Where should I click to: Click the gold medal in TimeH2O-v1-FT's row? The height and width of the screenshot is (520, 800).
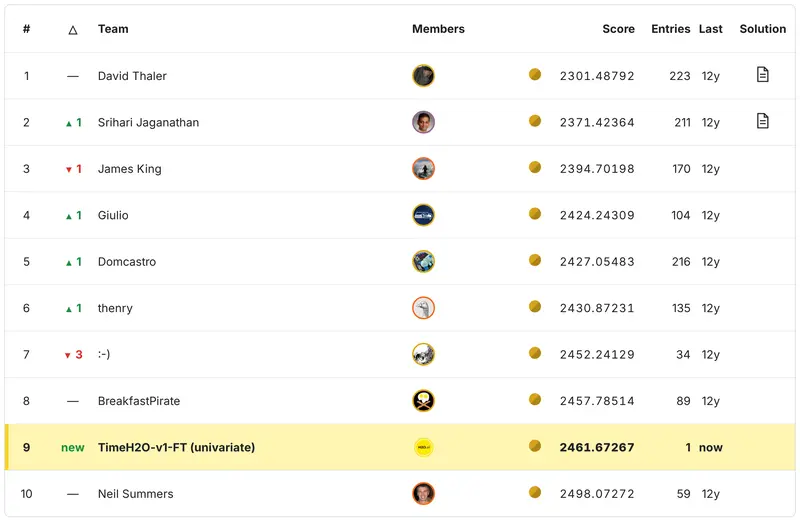(535, 445)
